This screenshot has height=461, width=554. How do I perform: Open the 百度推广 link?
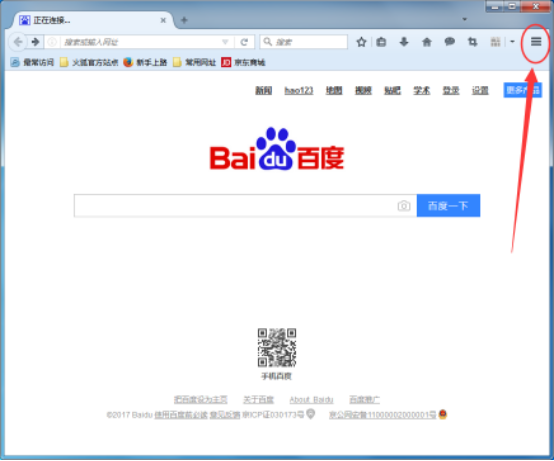coord(364,400)
